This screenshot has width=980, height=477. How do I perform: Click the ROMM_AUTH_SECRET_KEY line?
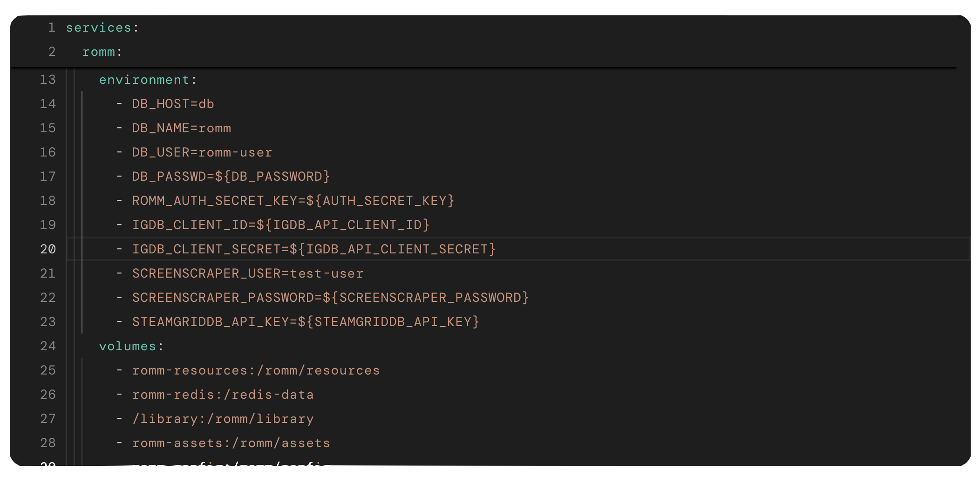(293, 201)
